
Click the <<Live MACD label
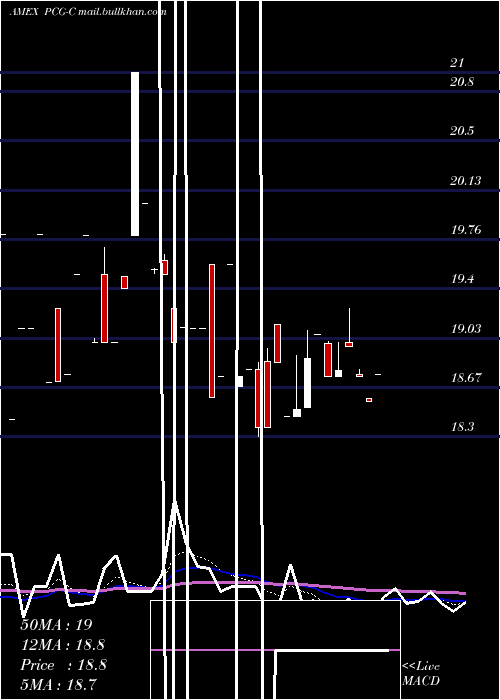(421, 674)
